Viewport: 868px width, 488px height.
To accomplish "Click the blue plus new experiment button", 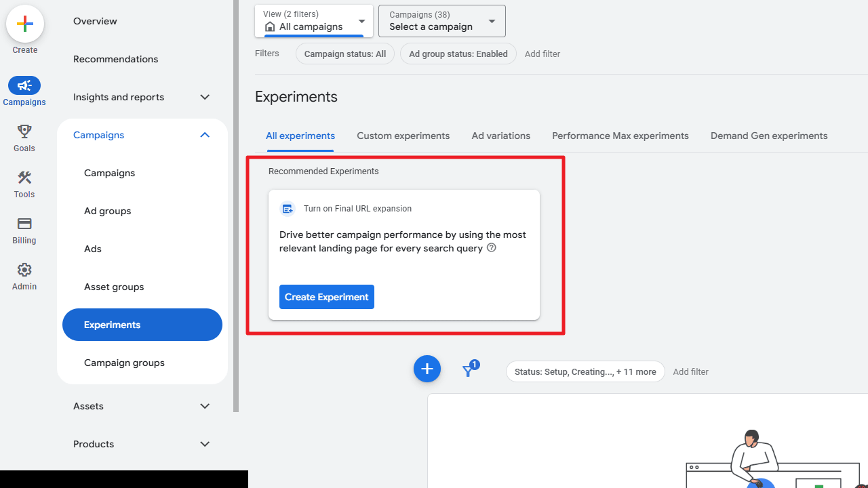I will 427,369.
